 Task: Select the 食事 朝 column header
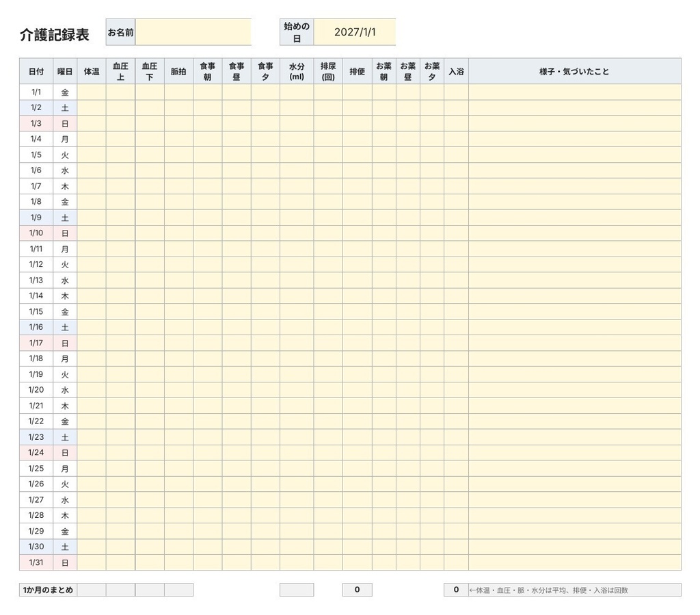[208, 71]
